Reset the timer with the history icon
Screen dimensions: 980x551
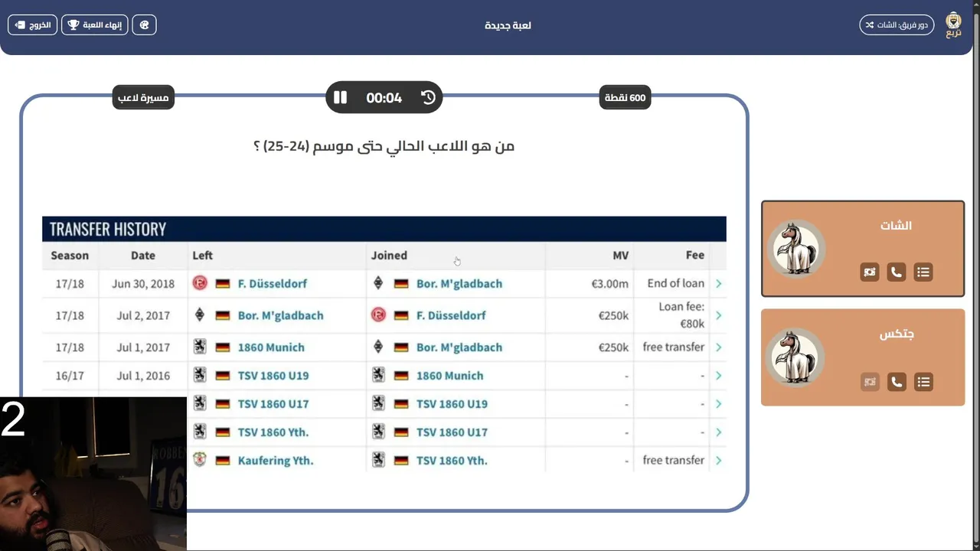click(x=428, y=97)
